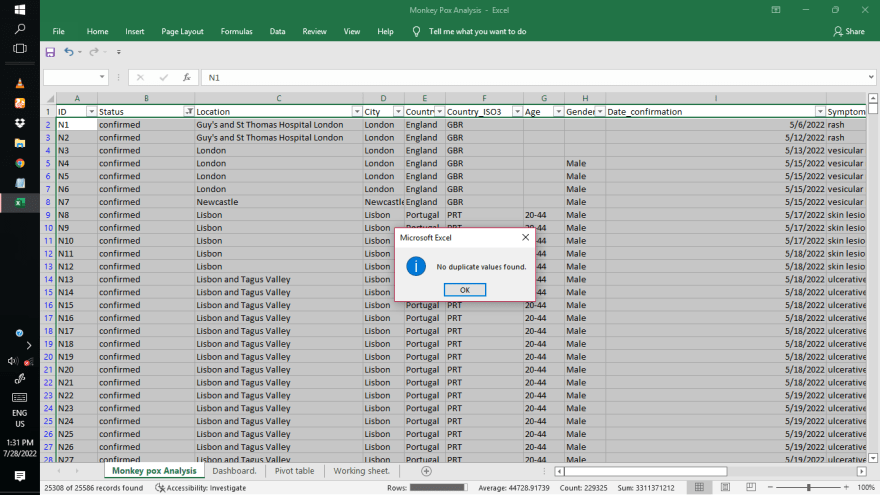Open the Help tab

tap(385, 31)
